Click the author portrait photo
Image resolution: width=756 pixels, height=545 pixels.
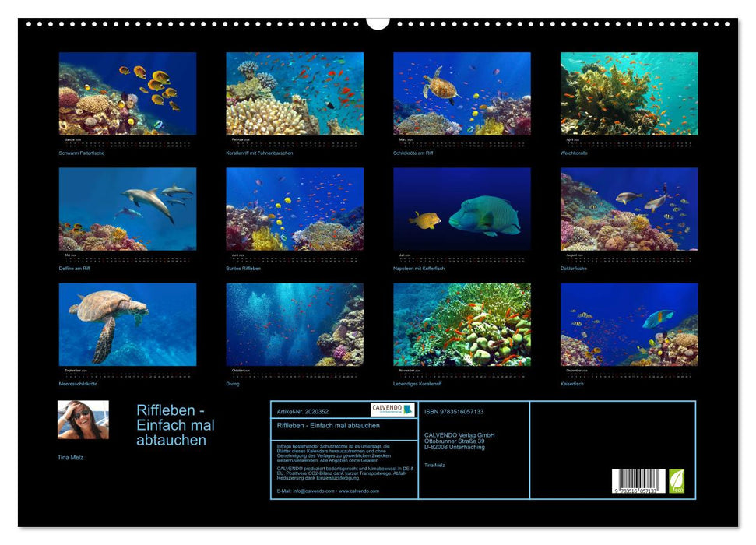[83, 420]
